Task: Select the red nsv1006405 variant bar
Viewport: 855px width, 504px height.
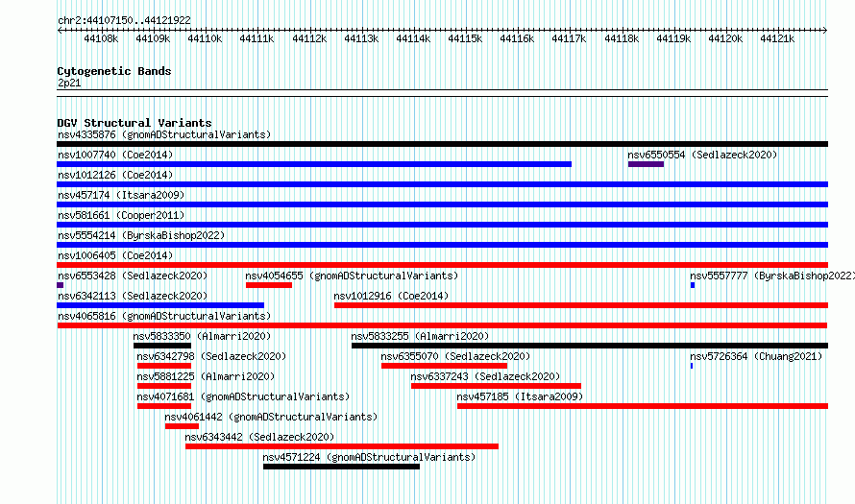Action: (x=442, y=265)
